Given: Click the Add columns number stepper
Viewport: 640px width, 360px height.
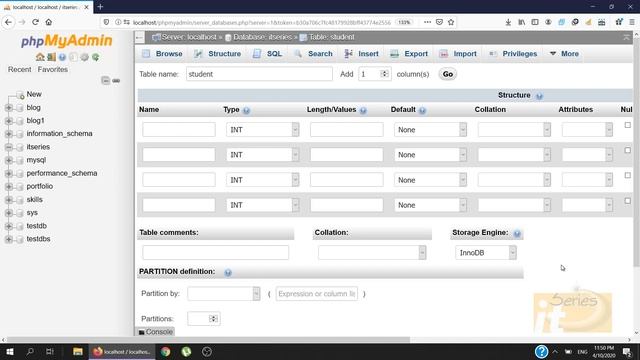Looking at the screenshot, I should click(384, 74).
